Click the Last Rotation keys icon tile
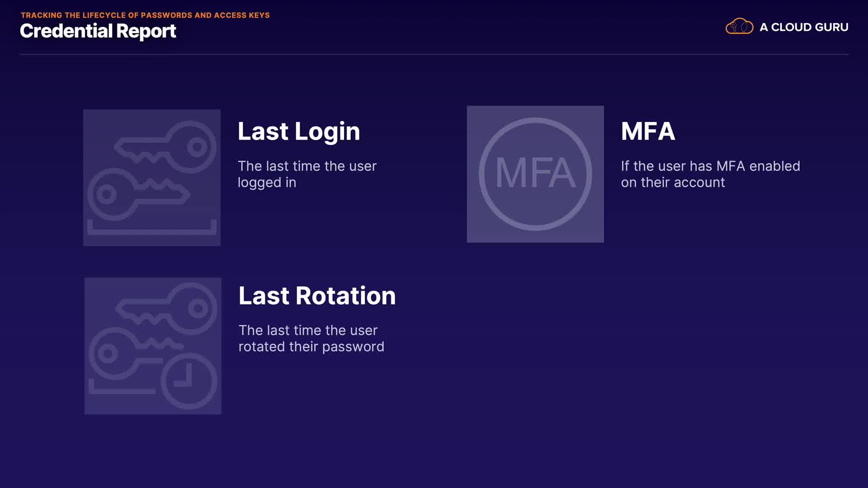 [x=153, y=346]
